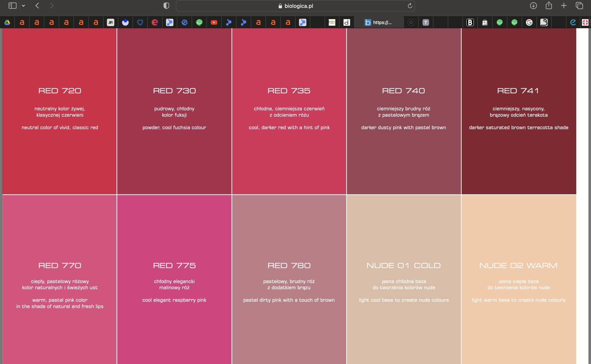591x364 pixels.
Task: Switch to the Google Drive tab
Action: (x=7, y=22)
